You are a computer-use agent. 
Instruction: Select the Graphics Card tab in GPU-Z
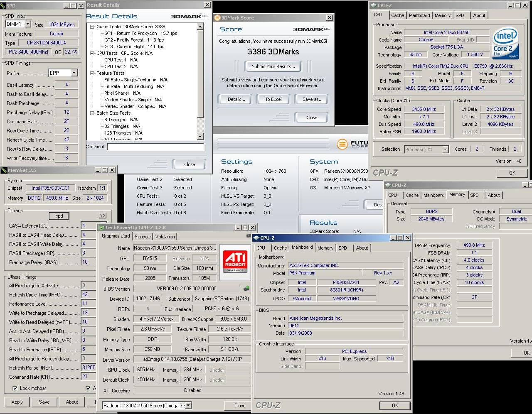[116, 236]
